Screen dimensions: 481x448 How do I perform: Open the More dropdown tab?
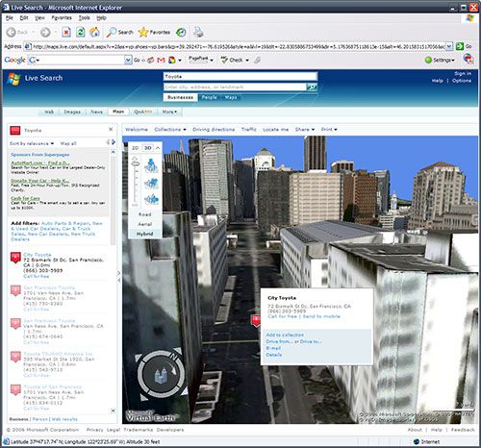[169, 112]
